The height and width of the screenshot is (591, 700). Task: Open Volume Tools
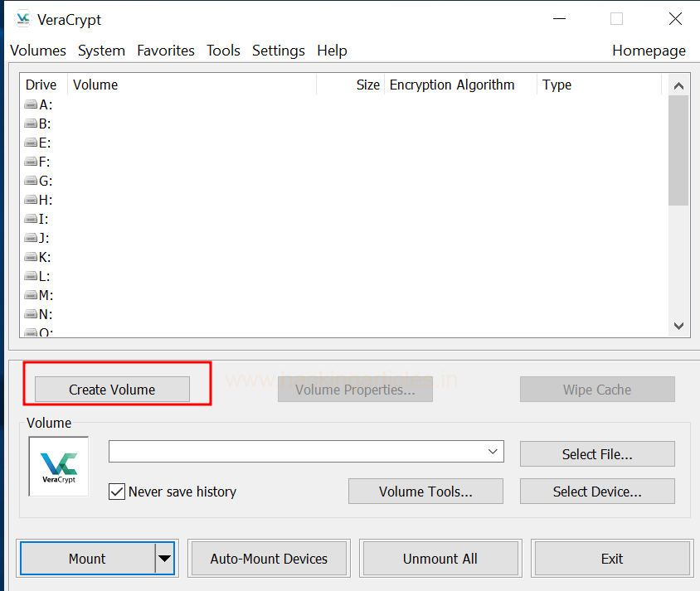pos(425,492)
